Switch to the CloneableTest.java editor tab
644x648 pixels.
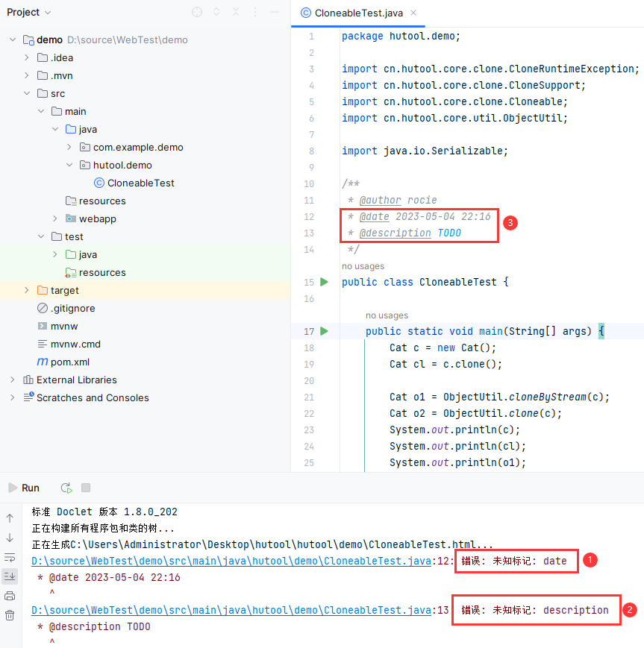click(357, 12)
